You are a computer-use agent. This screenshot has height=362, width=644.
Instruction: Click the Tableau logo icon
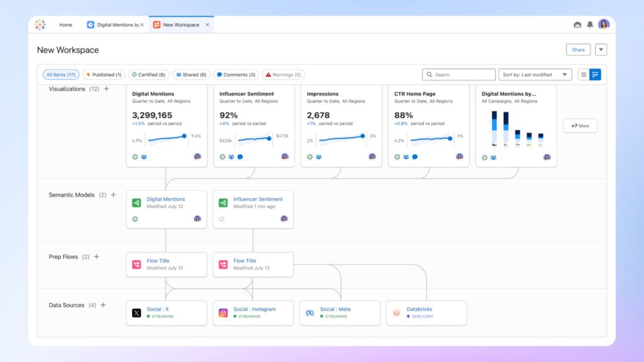[40, 25]
